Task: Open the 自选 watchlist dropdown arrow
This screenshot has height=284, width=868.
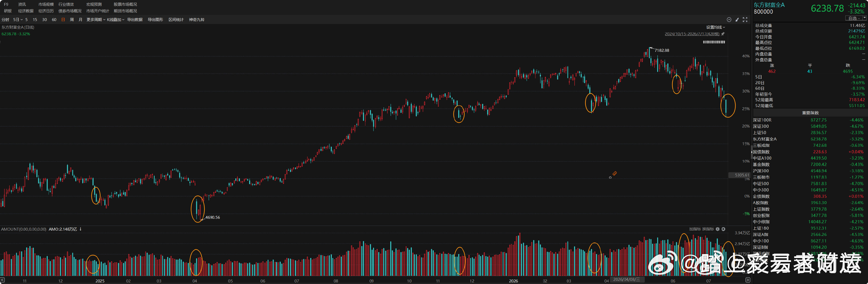Action: point(864,18)
